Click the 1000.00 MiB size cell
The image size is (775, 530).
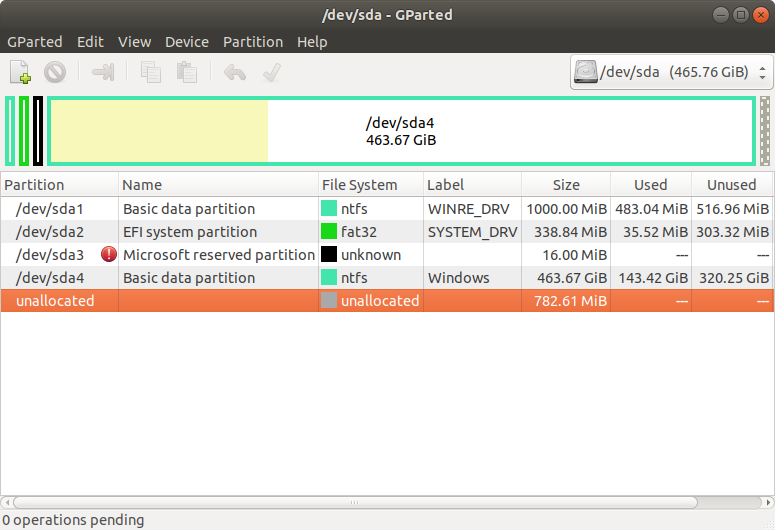coord(566,209)
